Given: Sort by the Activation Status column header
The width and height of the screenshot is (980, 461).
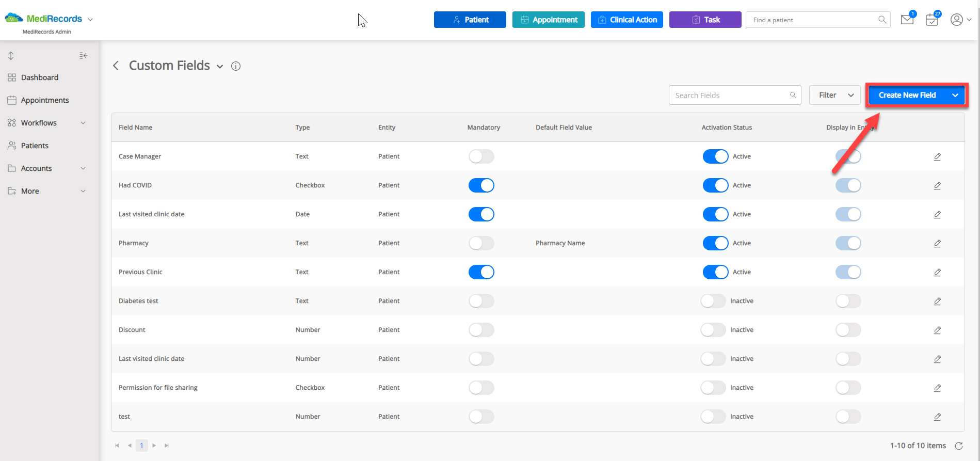Looking at the screenshot, I should pos(727,128).
